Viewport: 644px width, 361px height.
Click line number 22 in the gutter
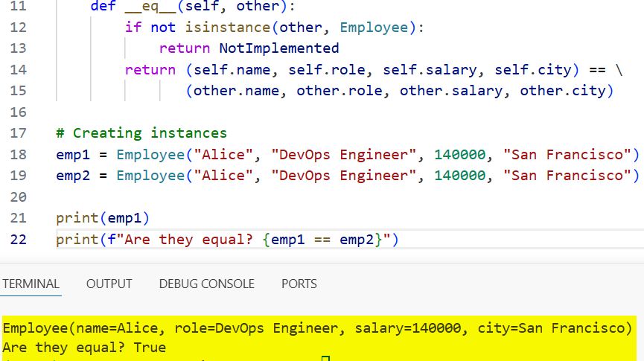18,240
